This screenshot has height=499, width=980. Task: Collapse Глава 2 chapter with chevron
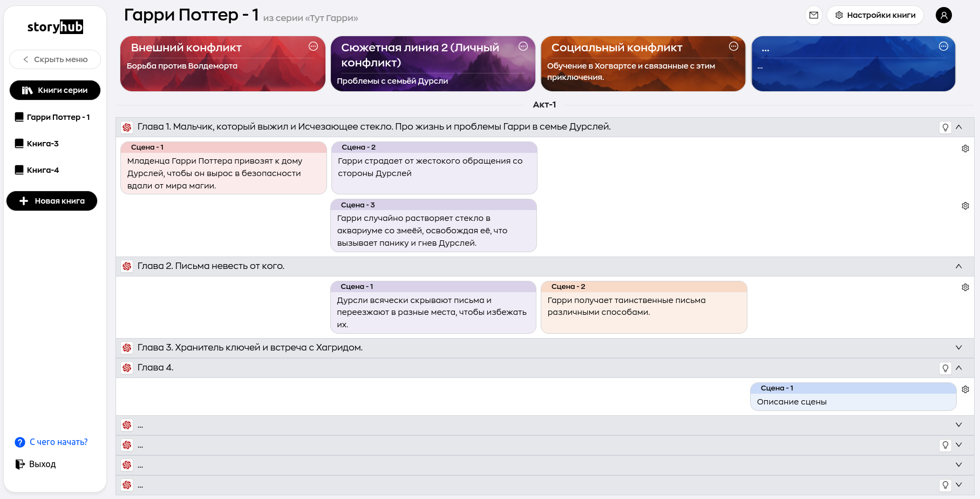(958, 266)
